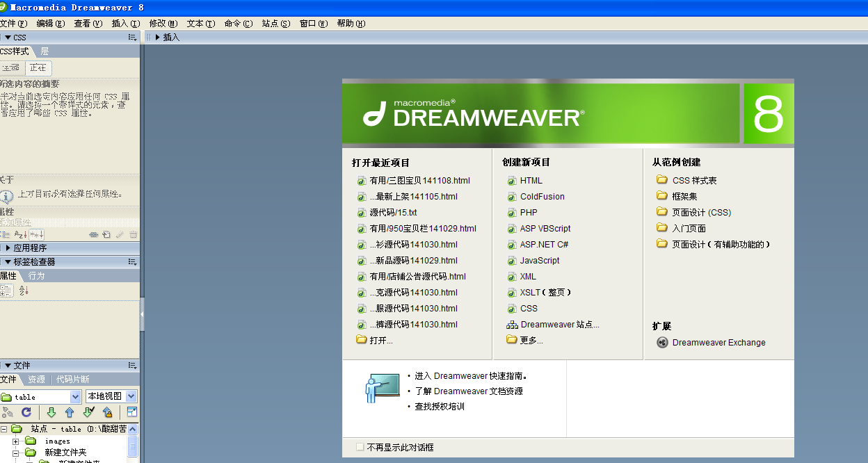Click the connect to remote host icon
The width and height of the screenshot is (868, 463).
[x=8, y=412]
